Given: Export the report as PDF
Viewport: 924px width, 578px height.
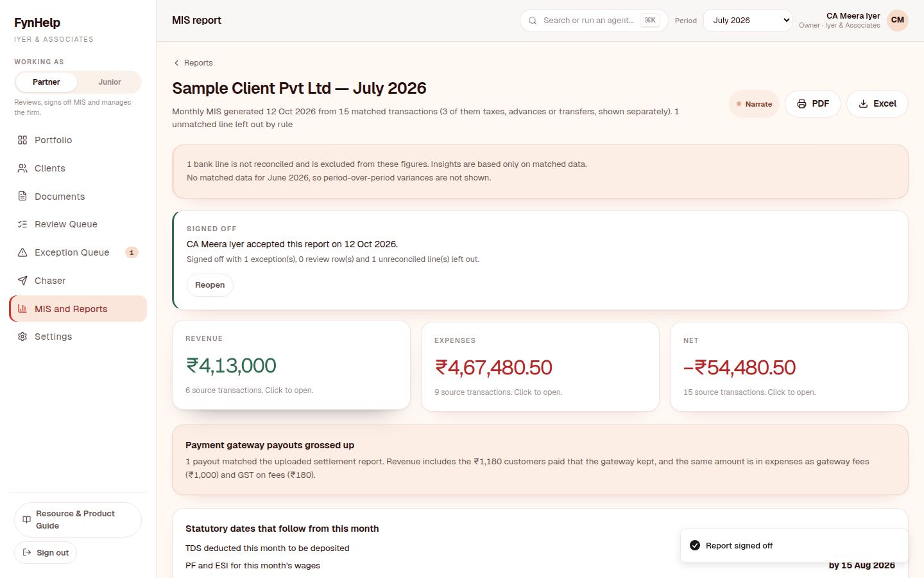Looking at the screenshot, I should [813, 104].
